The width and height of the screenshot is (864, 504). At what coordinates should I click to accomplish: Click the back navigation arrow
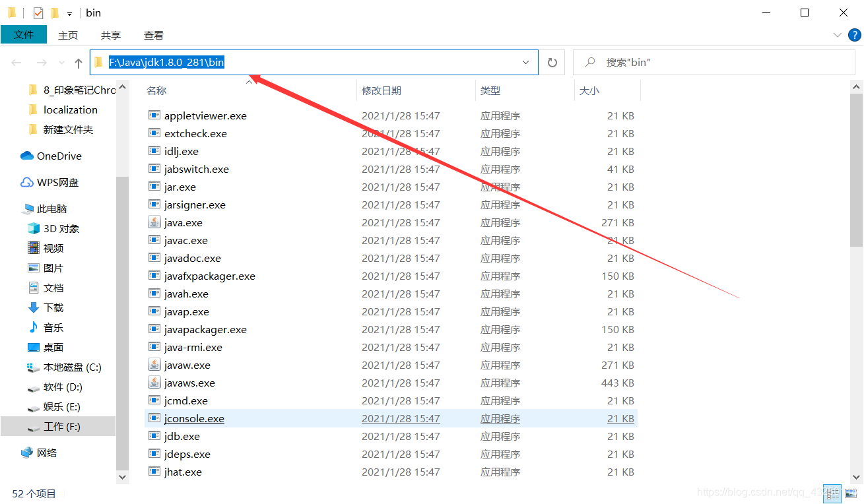17,63
